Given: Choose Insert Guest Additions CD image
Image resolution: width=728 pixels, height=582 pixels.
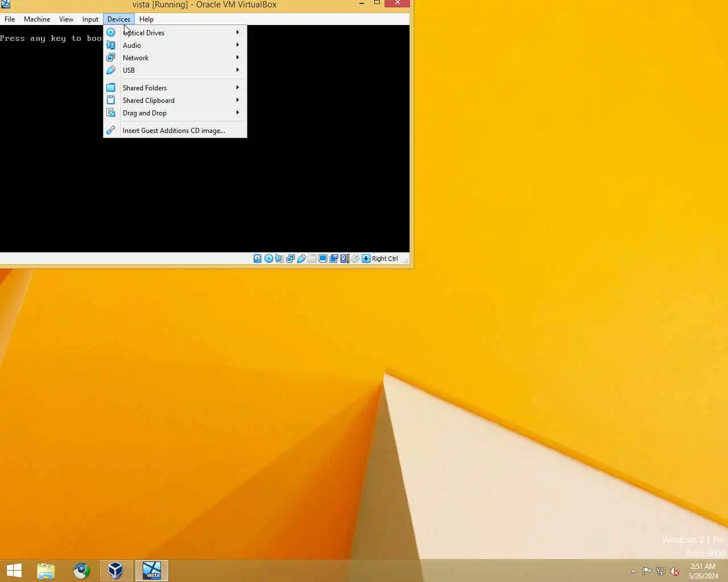Looking at the screenshot, I should click(x=175, y=130).
